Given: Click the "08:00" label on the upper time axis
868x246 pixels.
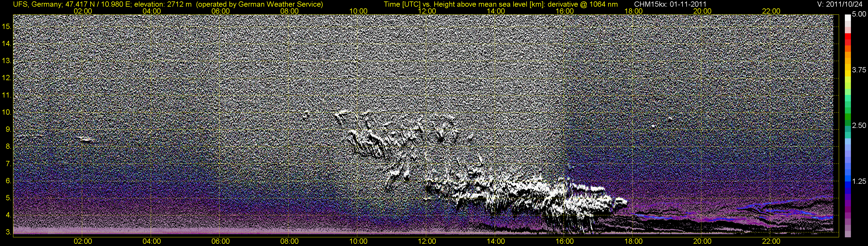Looking at the screenshot, I should 289,11.
